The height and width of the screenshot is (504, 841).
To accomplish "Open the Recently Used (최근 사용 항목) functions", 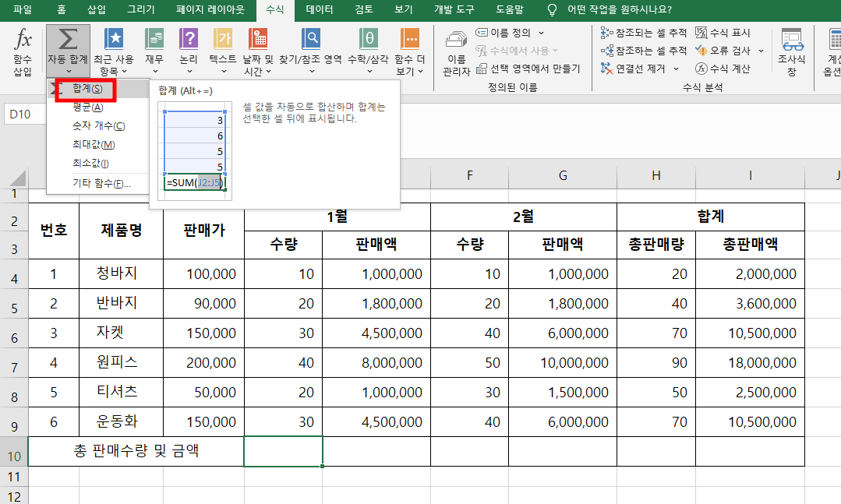I will pos(114,51).
